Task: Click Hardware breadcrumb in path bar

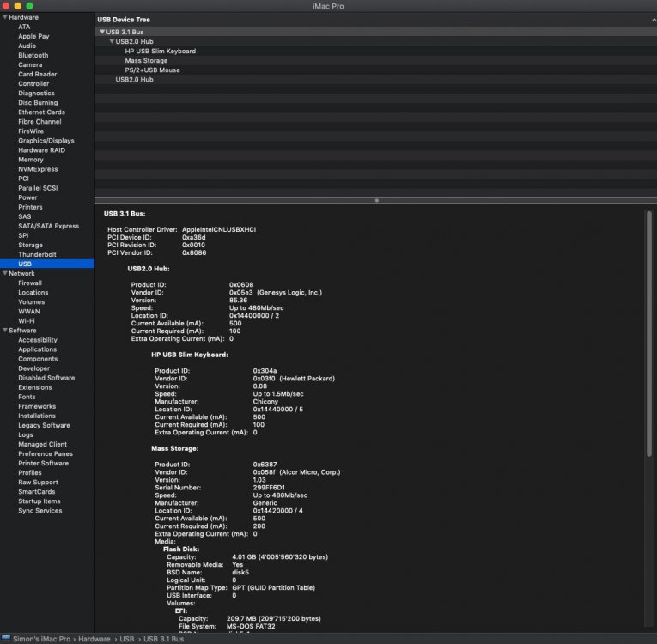Action: [94, 639]
